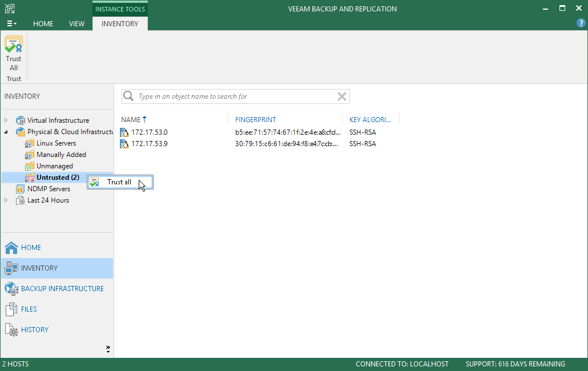This screenshot has height=371, width=588.
Task: Click the computers icon for INVENTORY
Action: tap(11, 268)
